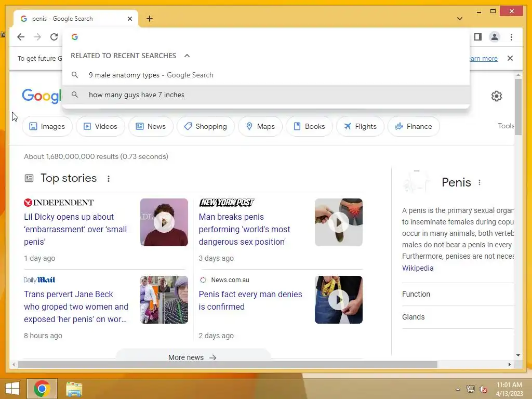Open the search Tools options
The image size is (532, 399).
[x=506, y=126]
